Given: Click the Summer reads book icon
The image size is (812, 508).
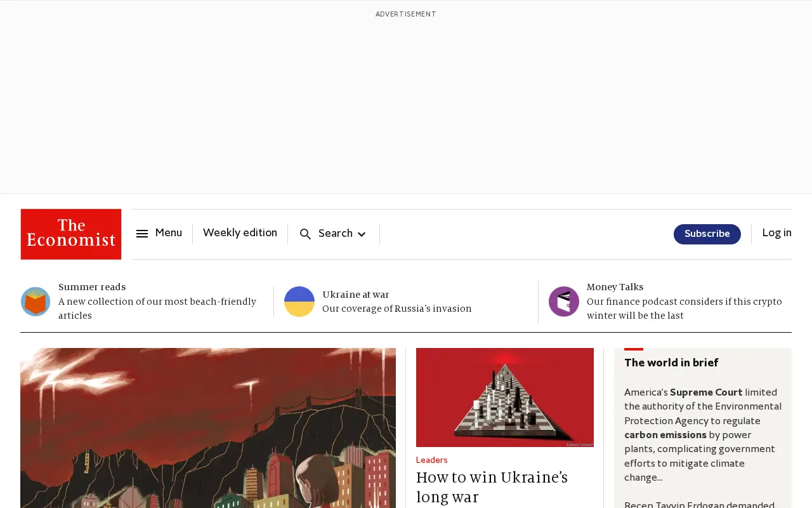Looking at the screenshot, I should pos(36,302).
